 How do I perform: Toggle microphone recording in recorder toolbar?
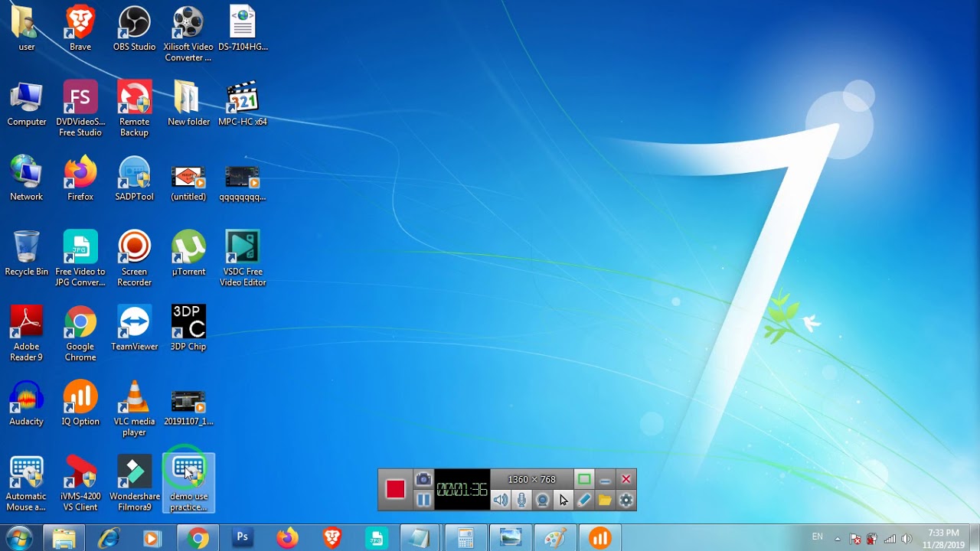pyautogui.click(x=521, y=500)
